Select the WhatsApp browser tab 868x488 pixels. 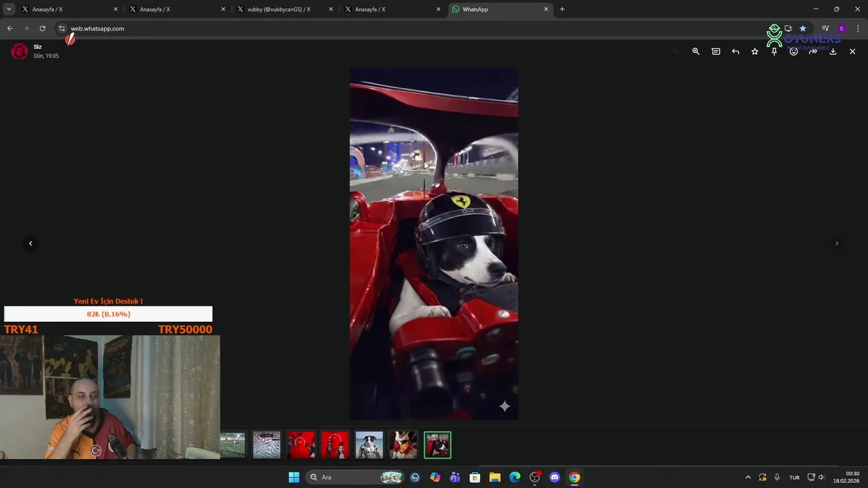[x=499, y=9]
